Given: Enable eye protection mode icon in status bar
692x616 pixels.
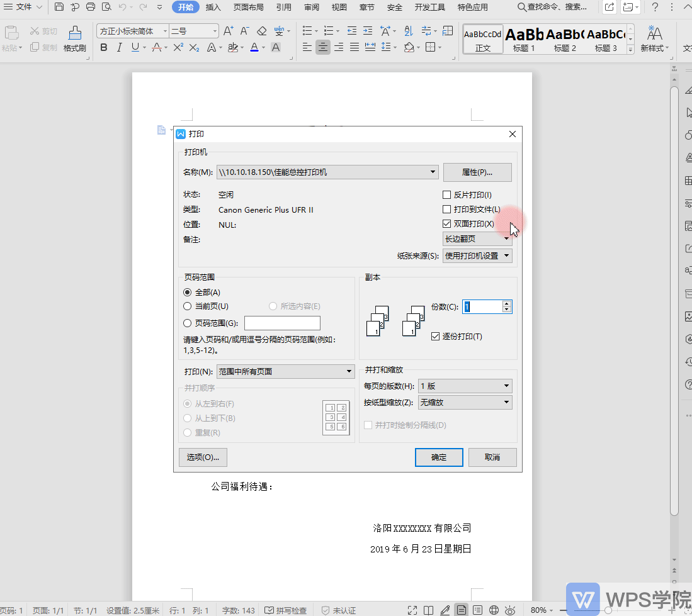Looking at the screenshot, I should [x=511, y=610].
